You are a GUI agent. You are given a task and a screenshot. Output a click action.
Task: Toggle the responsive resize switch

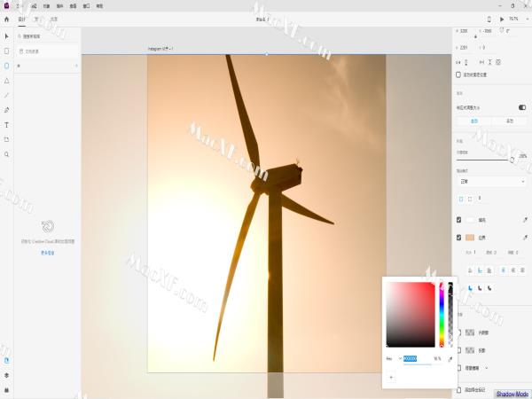521,107
